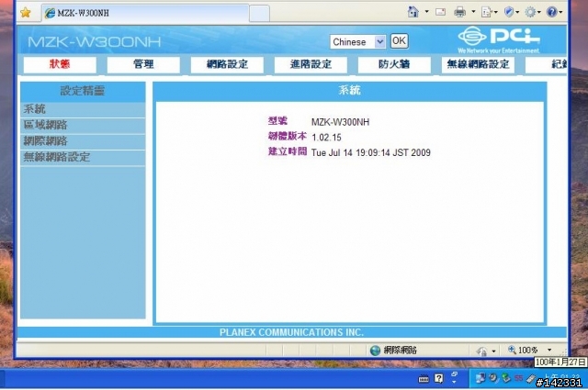This screenshot has width=588, height=390.
Task: Click build time Tue Jul 14 19:09:14 JST 2009
Action: pos(371,153)
